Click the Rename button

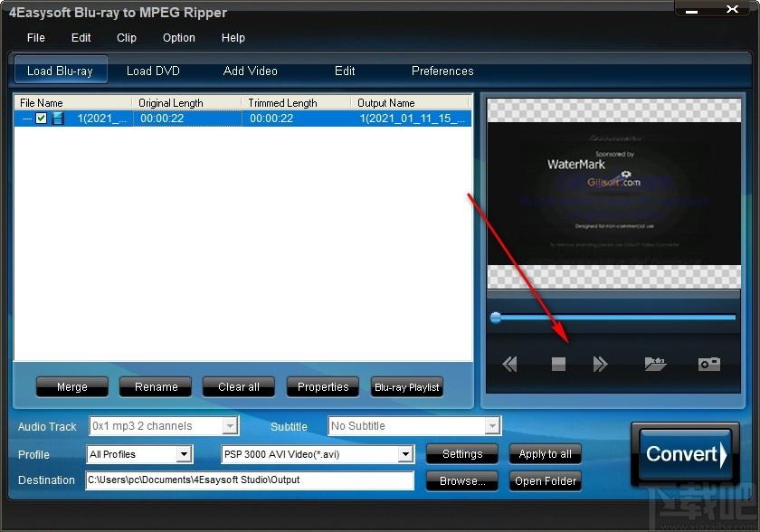(x=156, y=386)
